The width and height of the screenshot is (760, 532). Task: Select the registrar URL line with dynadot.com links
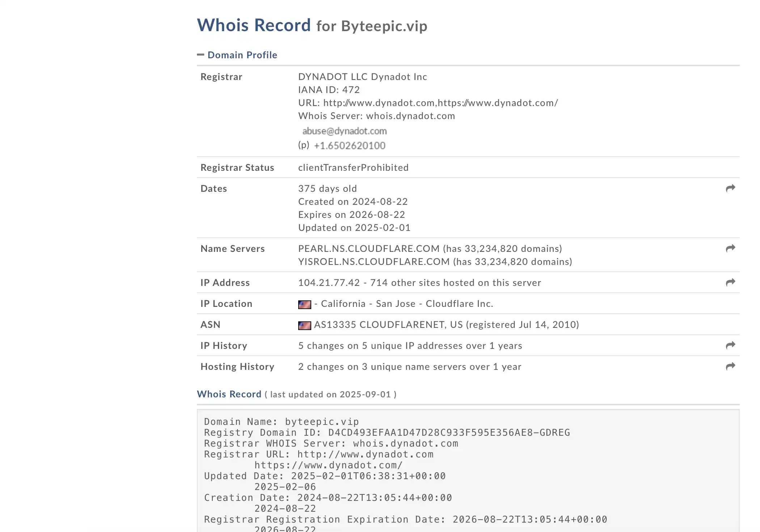click(428, 103)
